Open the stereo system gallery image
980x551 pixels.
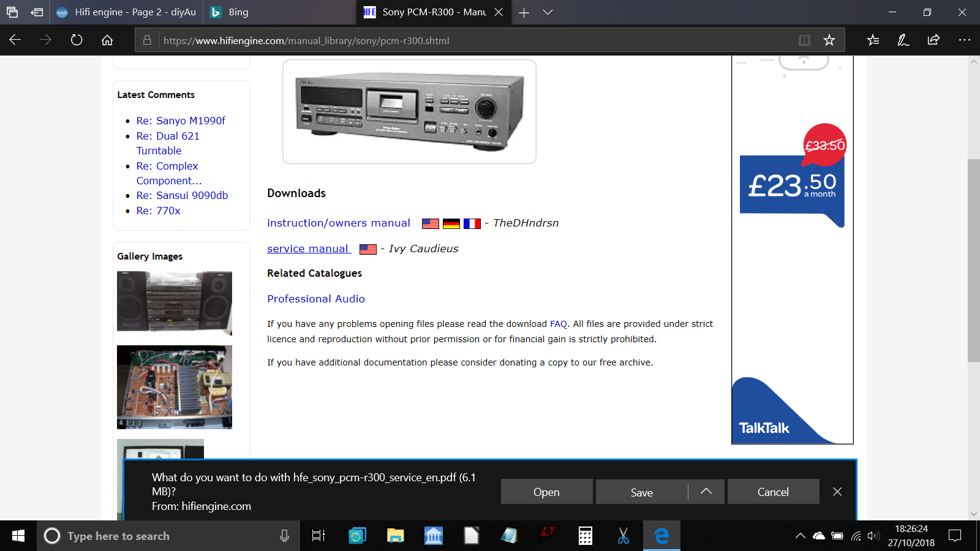[x=175, y=303]
